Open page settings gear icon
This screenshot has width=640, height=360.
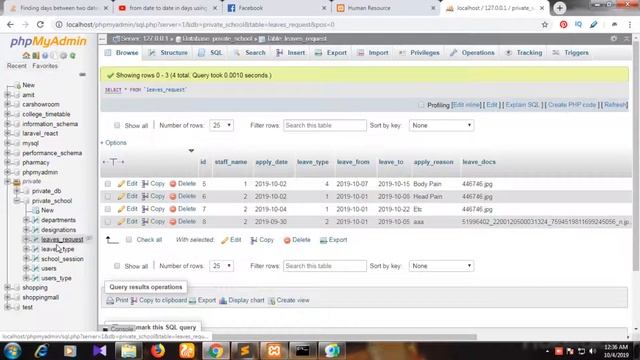614,38
